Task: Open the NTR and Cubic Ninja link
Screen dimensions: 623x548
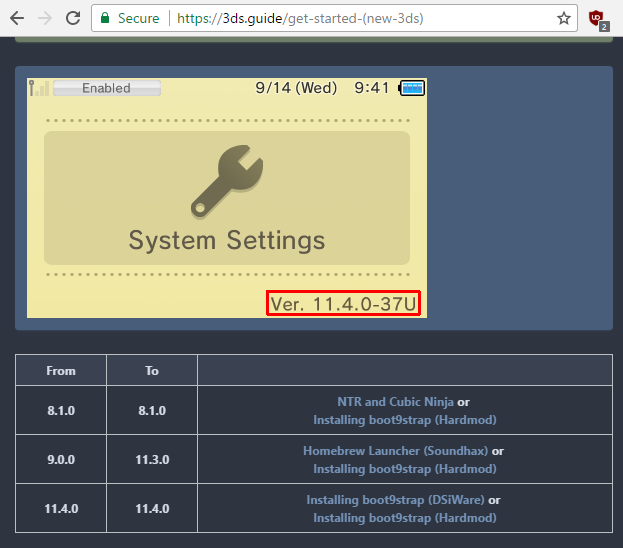Action: click(x=395, y=402)
